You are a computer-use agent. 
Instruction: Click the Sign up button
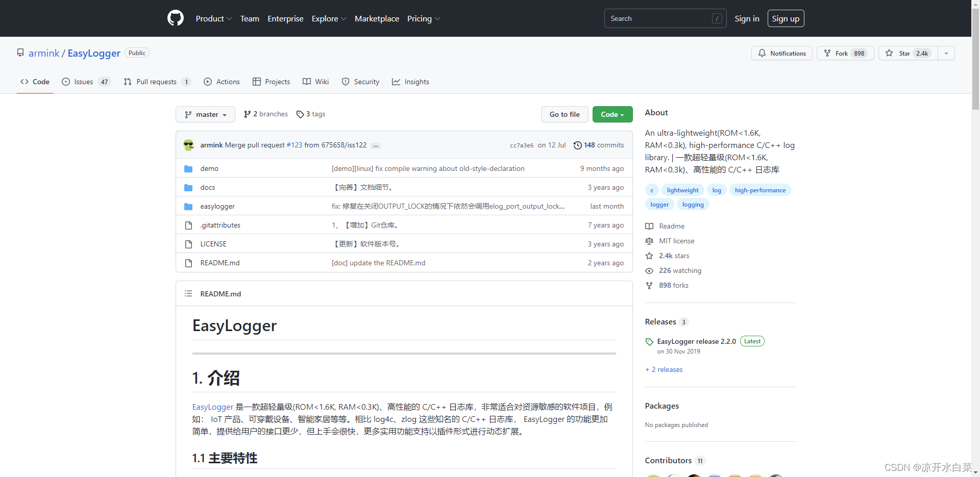(786, 18)
